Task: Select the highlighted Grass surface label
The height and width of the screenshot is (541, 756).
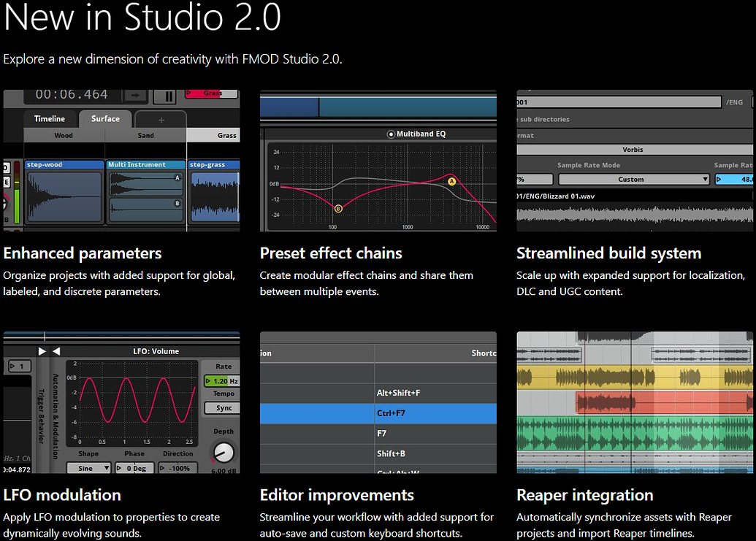Action: coord(213,135)
